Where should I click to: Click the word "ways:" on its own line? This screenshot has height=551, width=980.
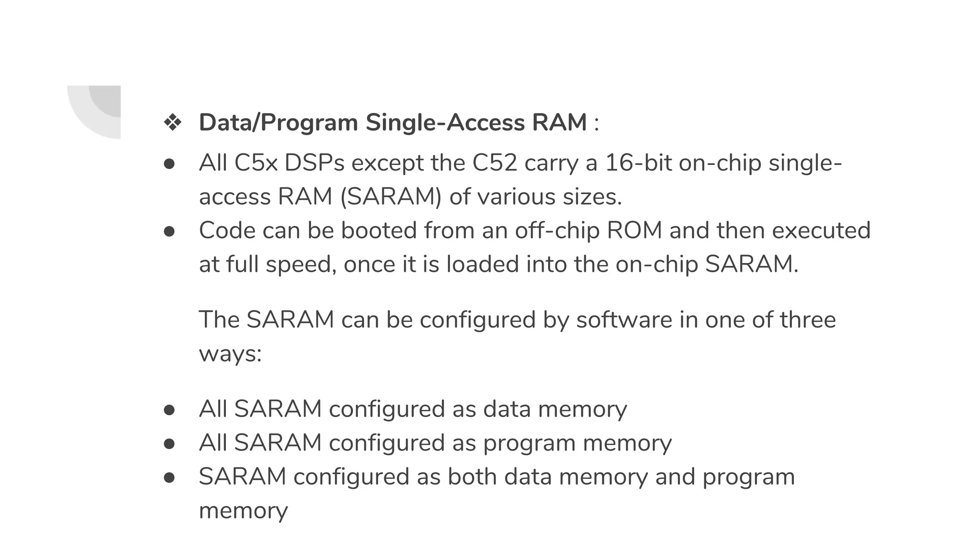pyautogui.click(x=230, y=354)
